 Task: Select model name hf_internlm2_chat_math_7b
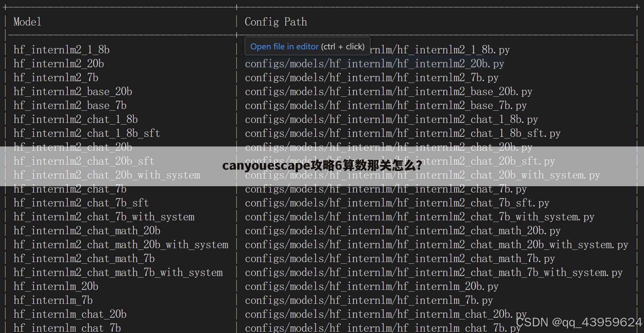pyautogui.click(x=84, y=258)
